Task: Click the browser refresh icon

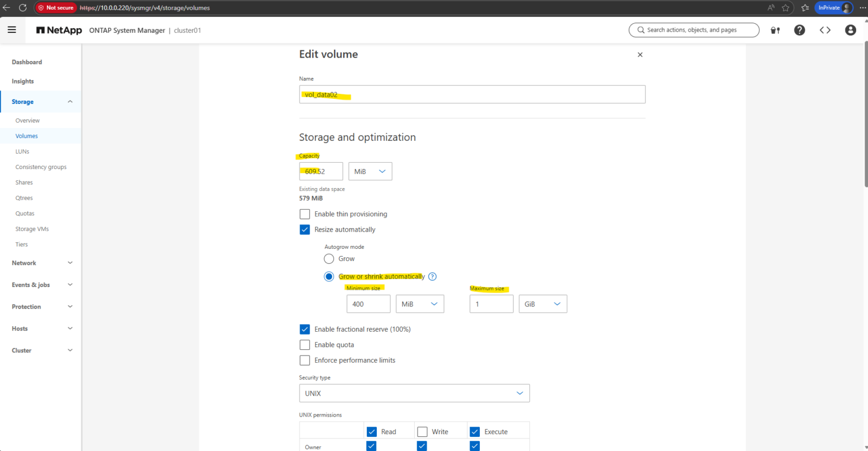Action: click(23, 7)
